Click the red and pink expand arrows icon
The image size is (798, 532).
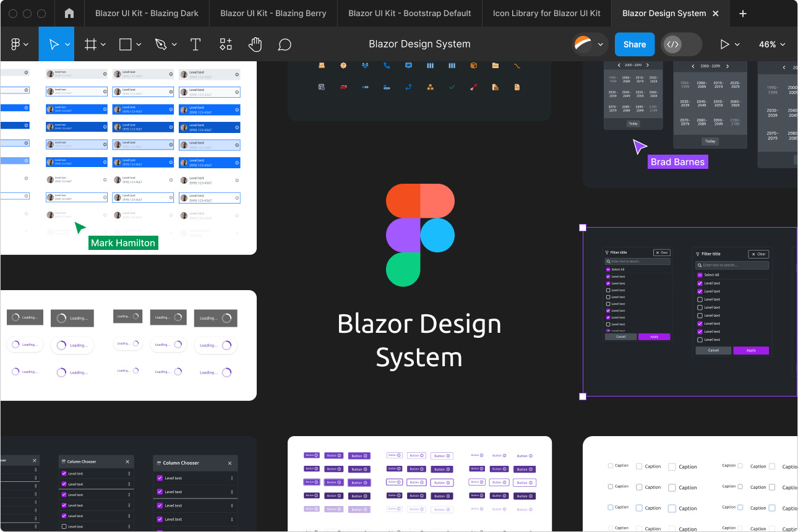[x=473, y=87]
